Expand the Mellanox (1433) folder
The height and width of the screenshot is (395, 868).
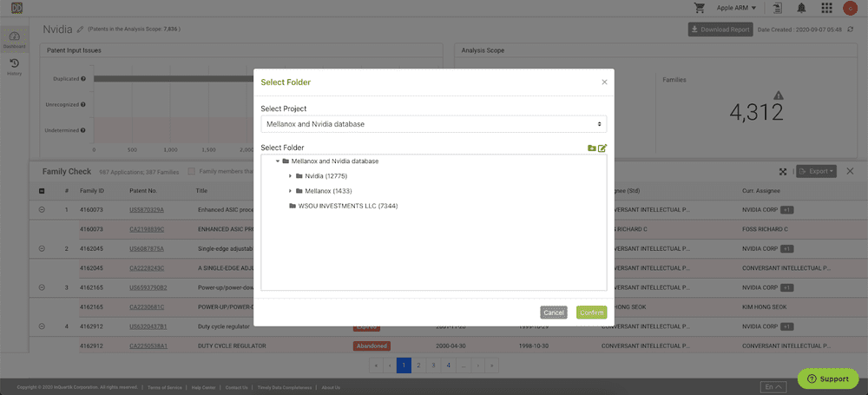click(291, 191)
